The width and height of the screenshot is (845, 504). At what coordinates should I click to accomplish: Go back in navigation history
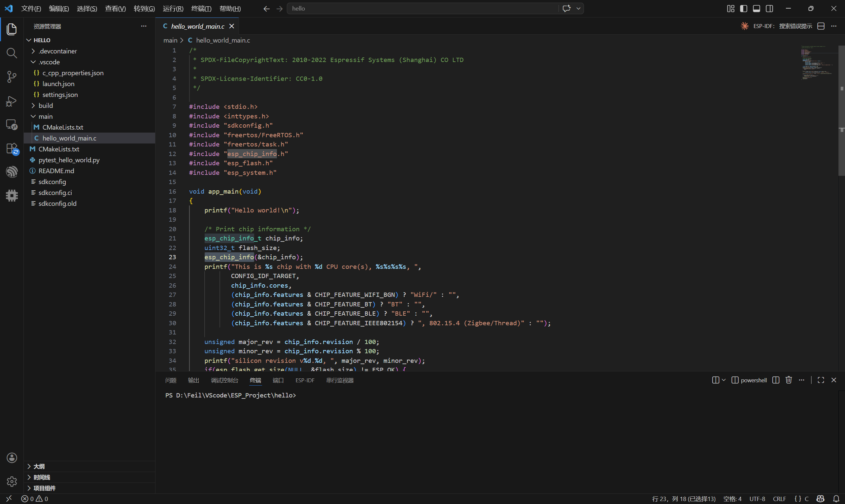point(266,9)
